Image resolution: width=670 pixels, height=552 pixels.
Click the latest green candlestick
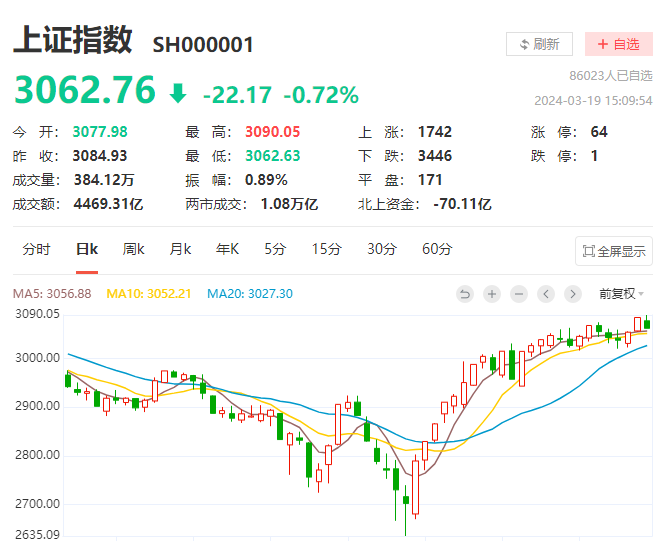[x=647, y=323]
